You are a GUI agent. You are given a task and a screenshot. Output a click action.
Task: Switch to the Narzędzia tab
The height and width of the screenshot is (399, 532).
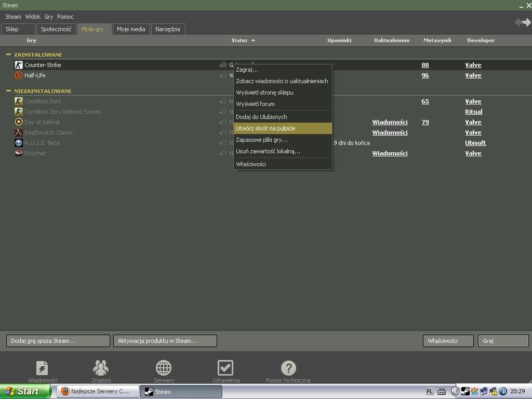click(168, 29)
